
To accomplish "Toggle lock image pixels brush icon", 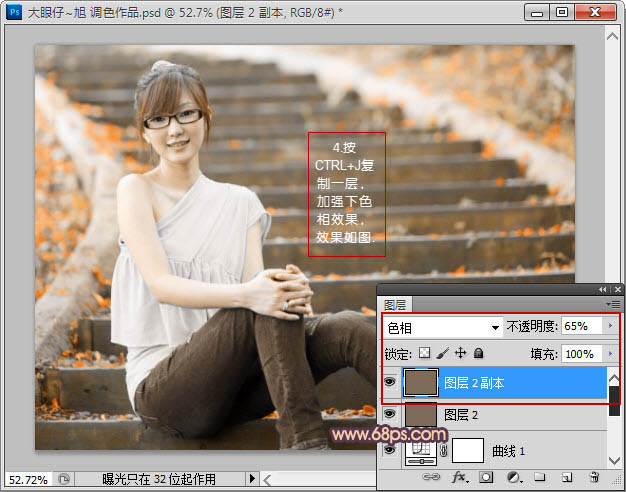I will 442,353.
